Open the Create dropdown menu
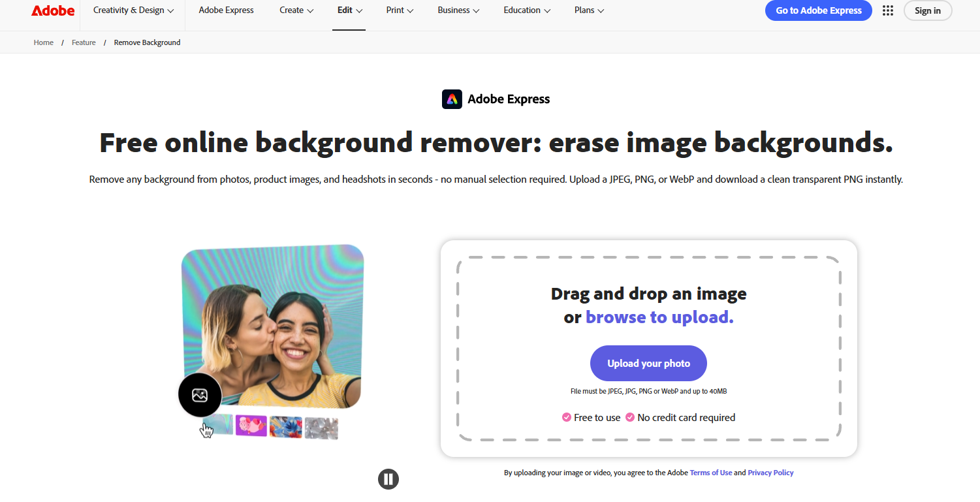 296,10
